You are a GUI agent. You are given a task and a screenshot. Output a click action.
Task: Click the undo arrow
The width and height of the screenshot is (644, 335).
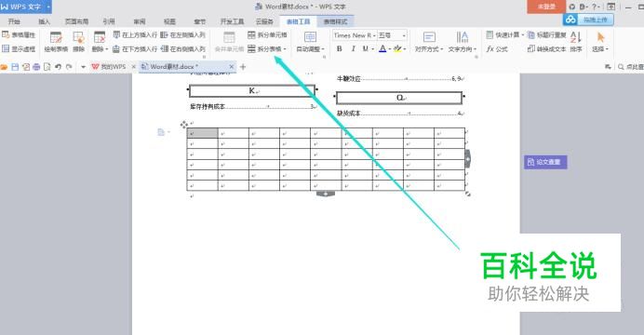pos(58,66)
